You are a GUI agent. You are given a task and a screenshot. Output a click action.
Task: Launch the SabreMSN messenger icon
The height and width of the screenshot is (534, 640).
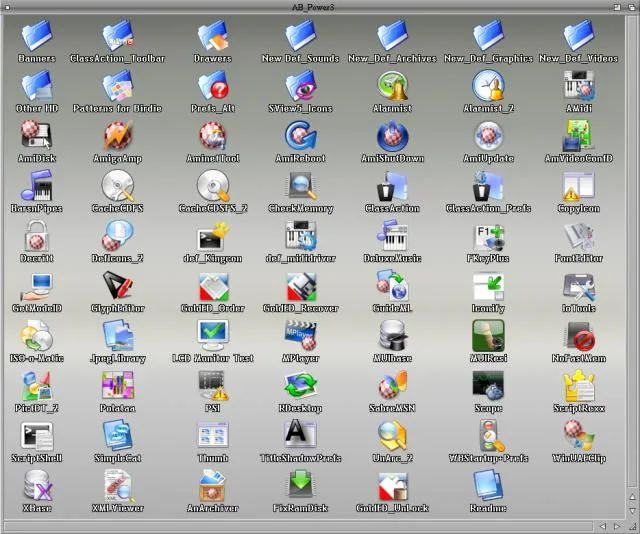coord(391,385)
